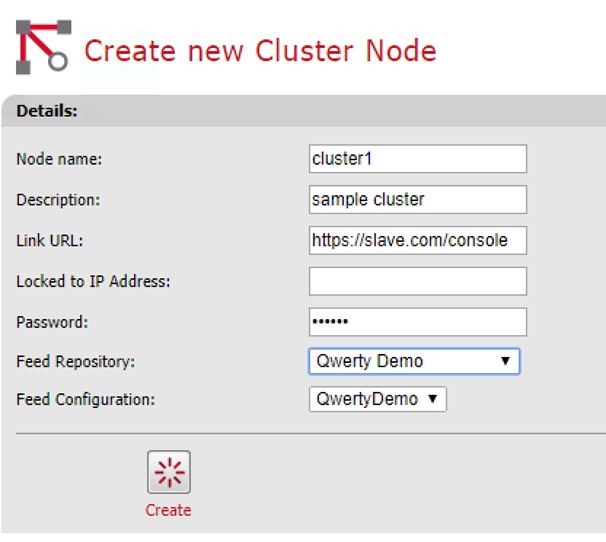Click the Create new Cluster Node heading

(x=260, y=50)
